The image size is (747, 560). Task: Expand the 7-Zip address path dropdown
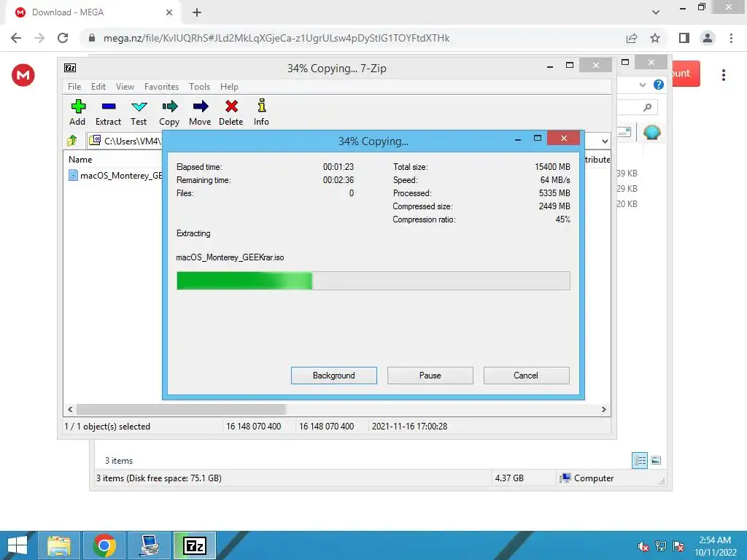pos(605,141)
